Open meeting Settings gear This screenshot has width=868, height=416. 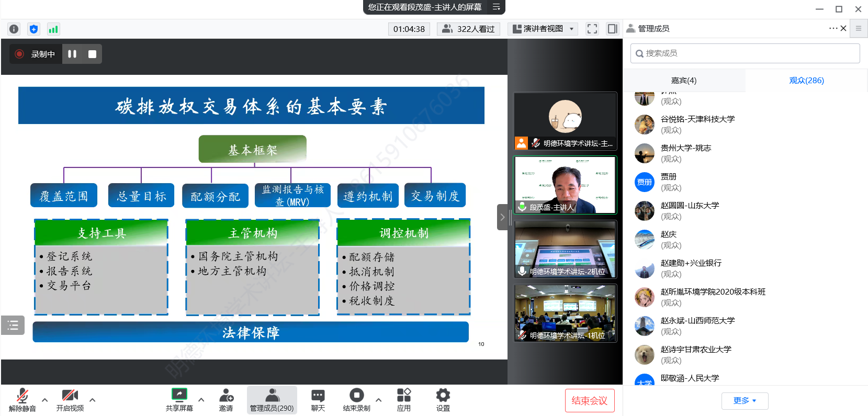[443, 400]
